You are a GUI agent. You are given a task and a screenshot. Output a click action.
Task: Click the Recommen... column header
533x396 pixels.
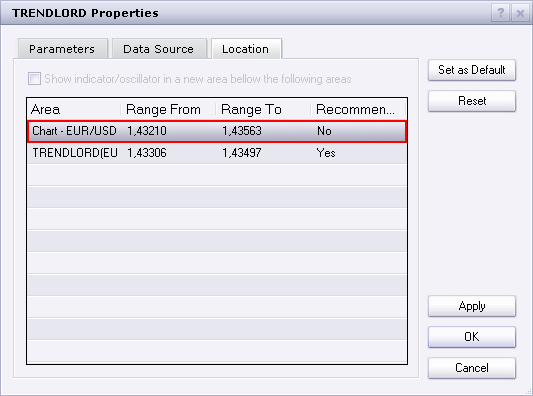tap(359, 109)
